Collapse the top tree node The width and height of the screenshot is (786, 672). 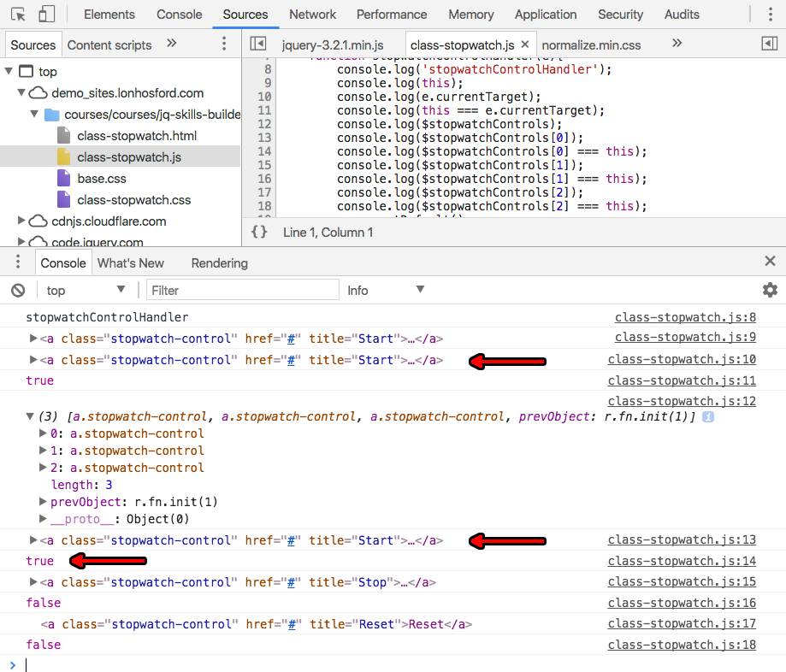9,71
